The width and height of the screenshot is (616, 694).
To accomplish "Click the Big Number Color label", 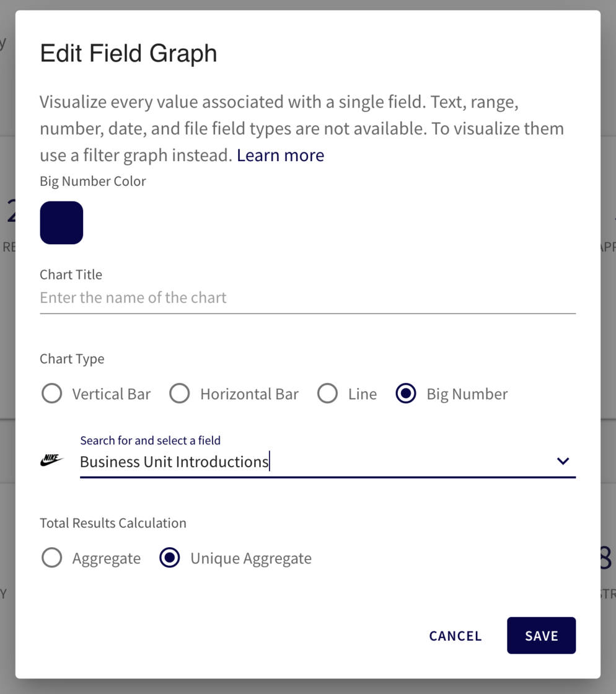I will tap(93, 182).
